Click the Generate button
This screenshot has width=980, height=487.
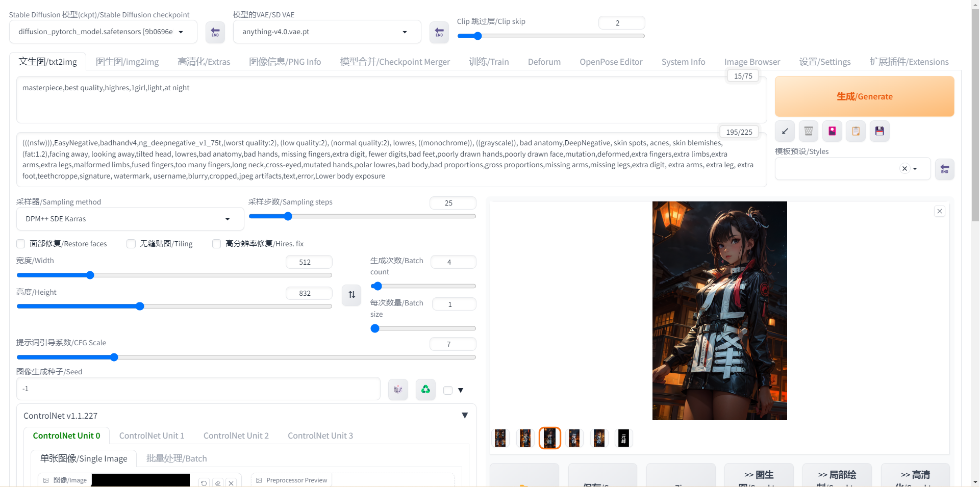pos(865,96)
